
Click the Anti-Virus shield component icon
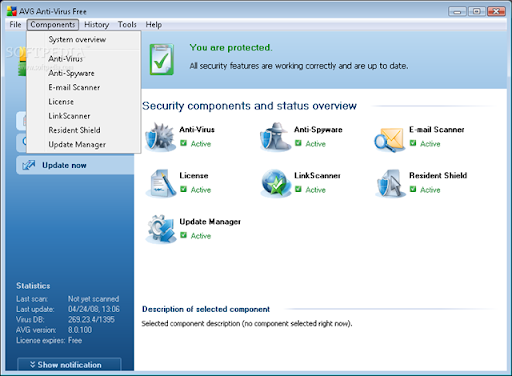[160, 137]
